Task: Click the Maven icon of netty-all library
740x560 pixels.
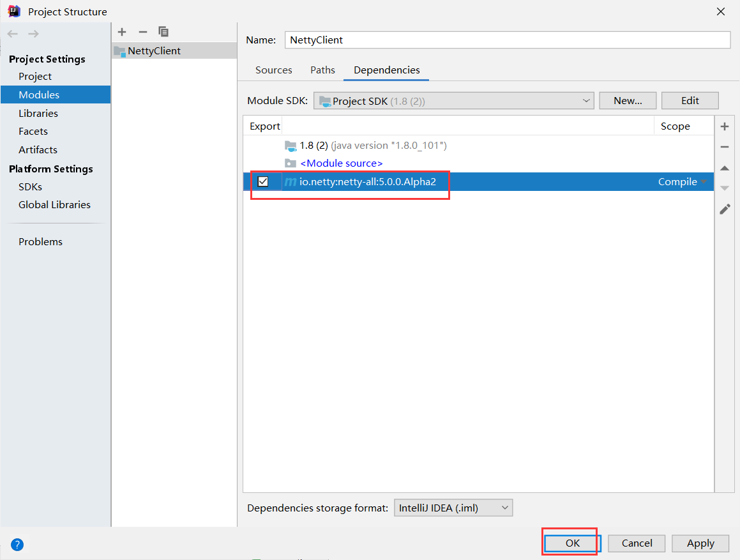Action: coord(291,182)
